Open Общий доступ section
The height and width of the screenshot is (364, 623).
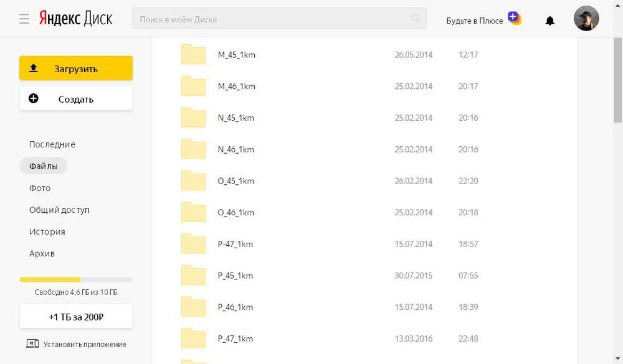pos(59,210)
